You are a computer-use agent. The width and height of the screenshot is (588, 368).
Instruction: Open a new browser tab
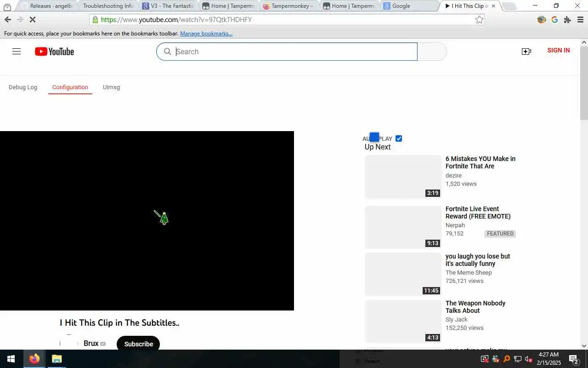click(x=509, y=6)
